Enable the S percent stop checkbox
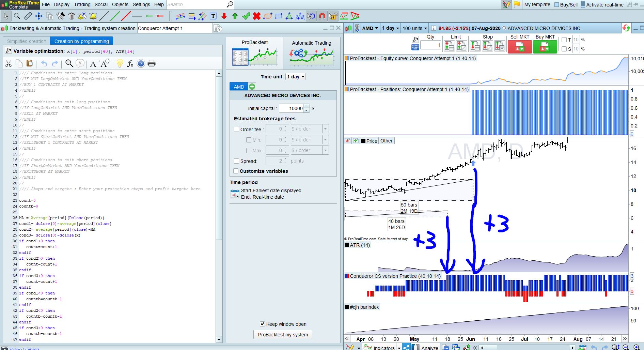 [564, 49]
